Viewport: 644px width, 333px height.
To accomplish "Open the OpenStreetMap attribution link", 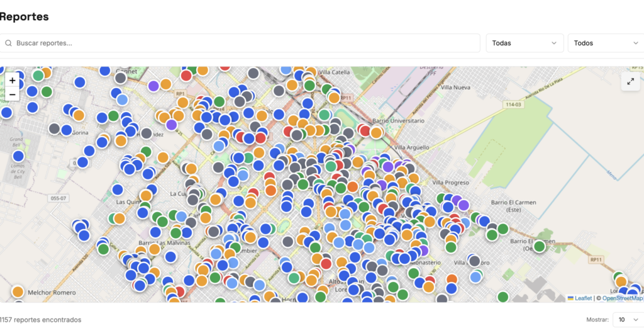I will (622, 298).
